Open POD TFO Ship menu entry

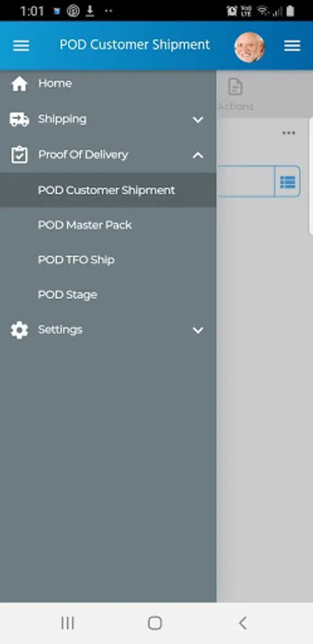click(x=108, y=260)
